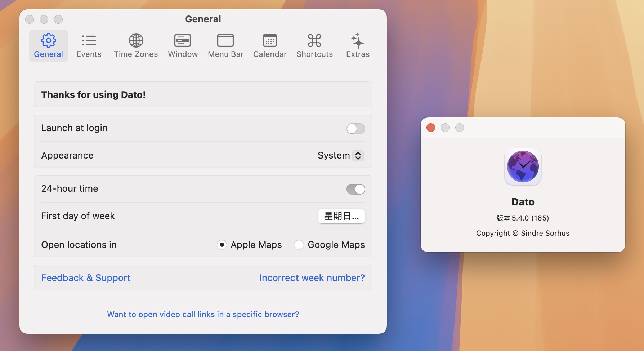Open the video call links browser help link
644x351 pixels.
coord(203,314)
